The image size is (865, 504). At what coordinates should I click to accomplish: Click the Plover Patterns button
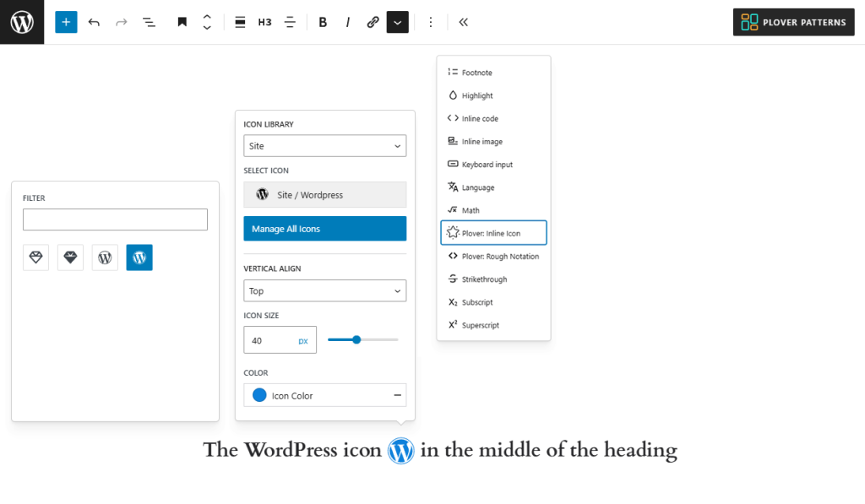(793, 22)
